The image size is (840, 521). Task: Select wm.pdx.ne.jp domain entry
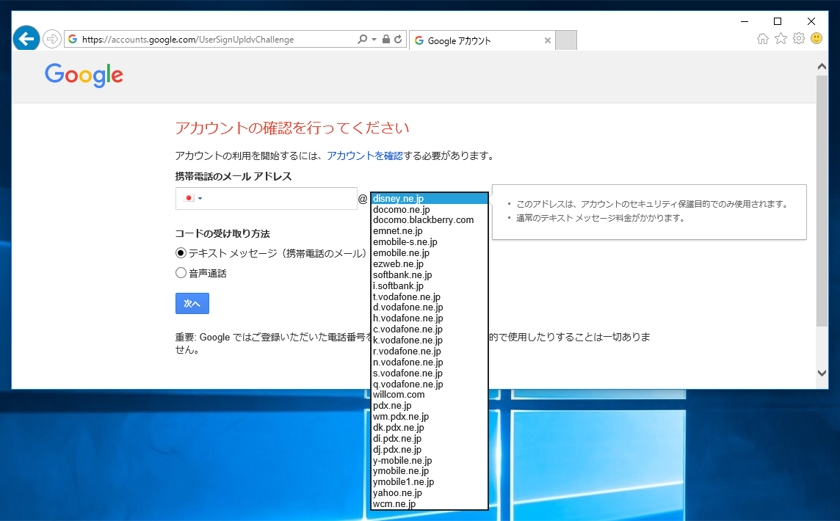pos(429,417)
